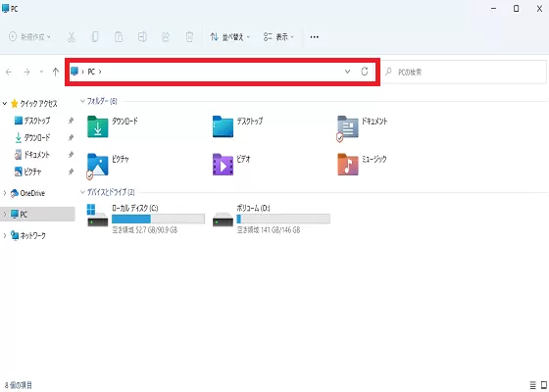
Task: Select the ピクチャ folder icon in main pane
Action: (x=97, y=166)
